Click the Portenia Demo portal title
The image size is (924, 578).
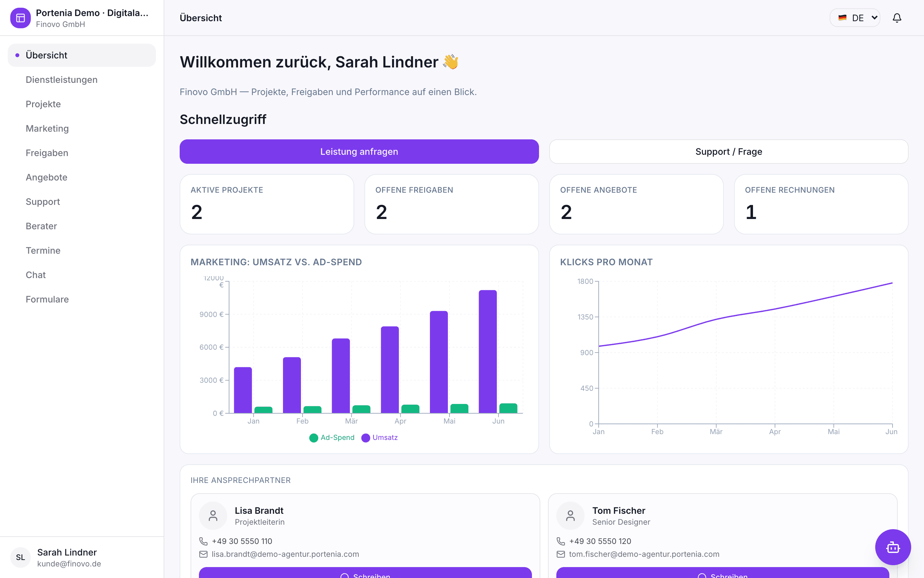(92, 13)
